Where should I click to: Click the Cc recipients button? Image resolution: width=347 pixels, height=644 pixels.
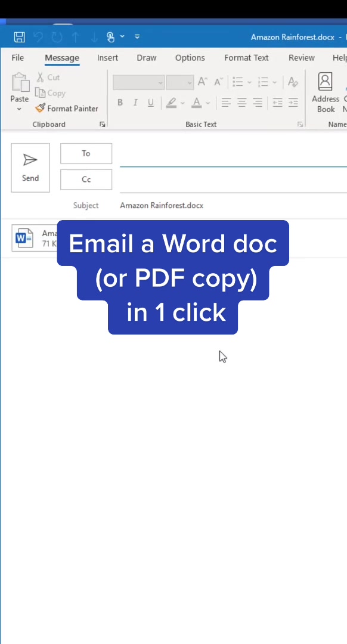[x=86, y=179]
